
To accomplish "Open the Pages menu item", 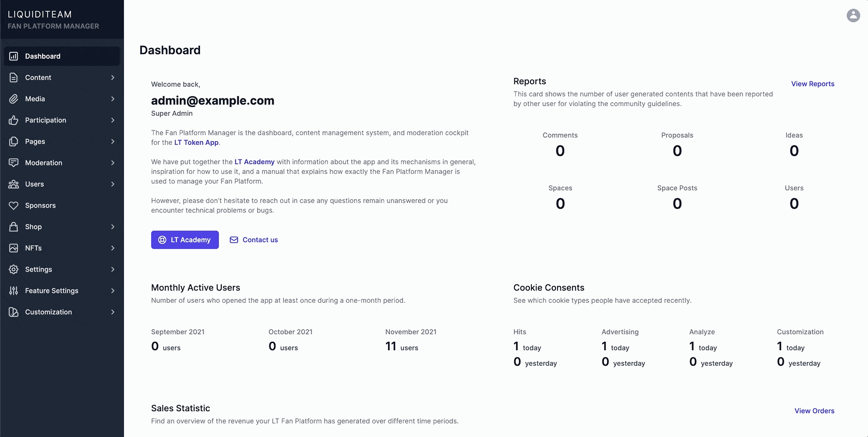I will click(34, 141).
